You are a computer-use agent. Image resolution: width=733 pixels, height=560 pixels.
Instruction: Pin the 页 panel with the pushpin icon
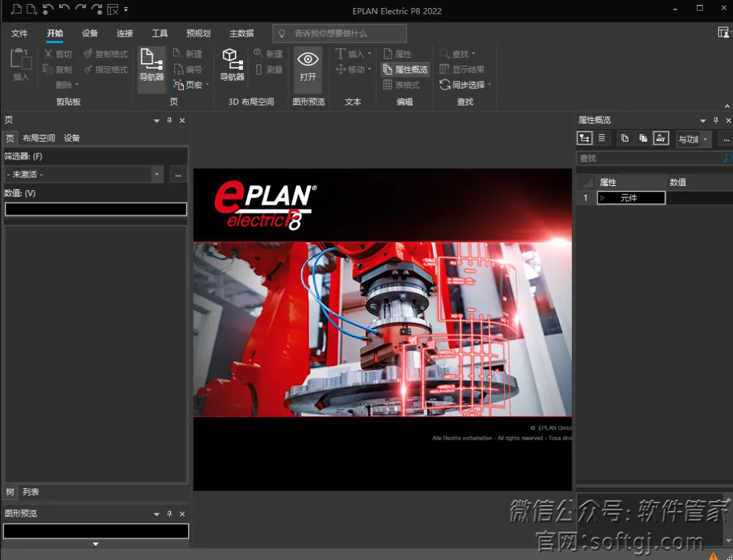pos(169,120)
